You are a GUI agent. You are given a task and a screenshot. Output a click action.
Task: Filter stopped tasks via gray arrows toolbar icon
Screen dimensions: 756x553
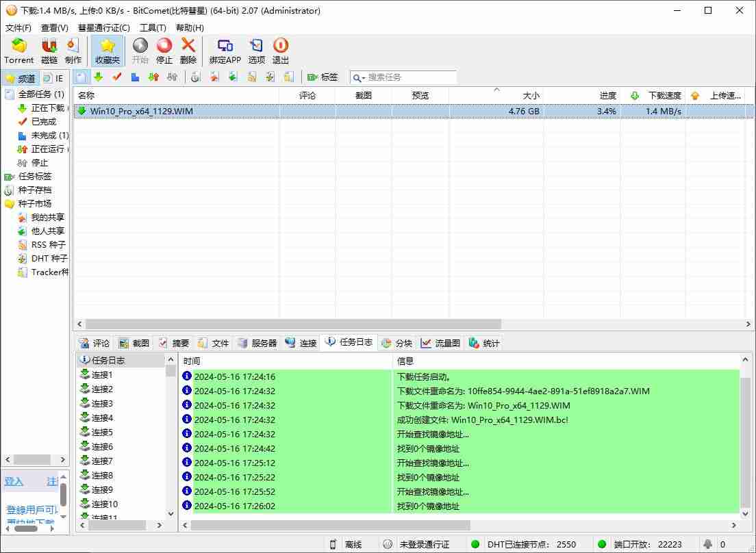(x=172, y=77)
